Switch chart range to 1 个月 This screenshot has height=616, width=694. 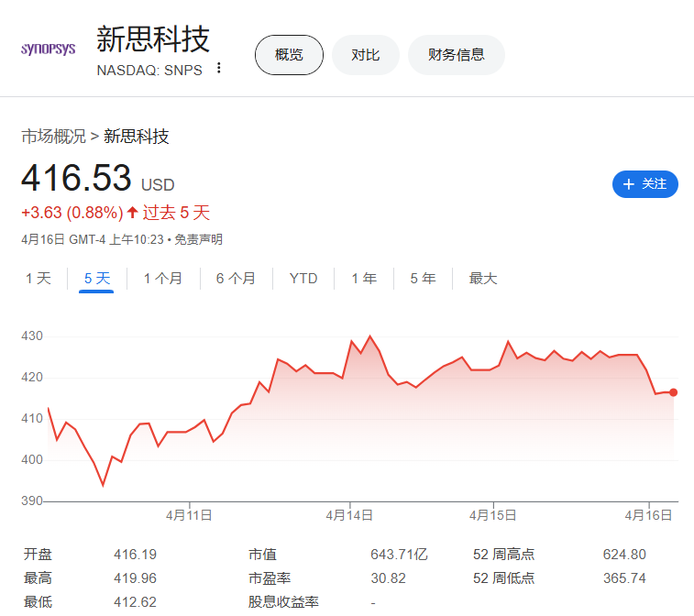point(163,279)
